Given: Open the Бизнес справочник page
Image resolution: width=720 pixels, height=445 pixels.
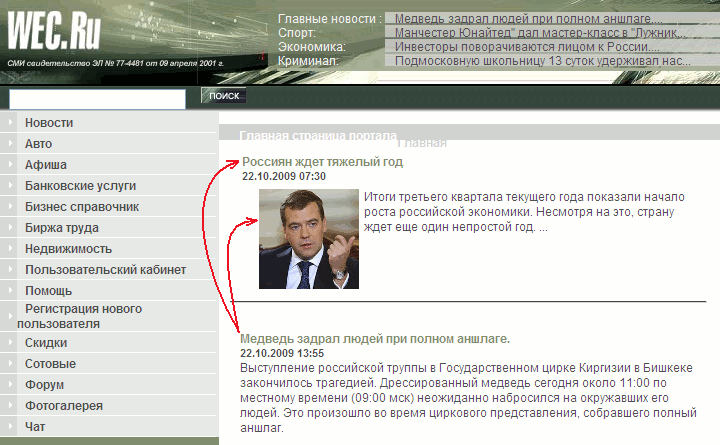Looking at the screenshot, I should click(82, 207).
